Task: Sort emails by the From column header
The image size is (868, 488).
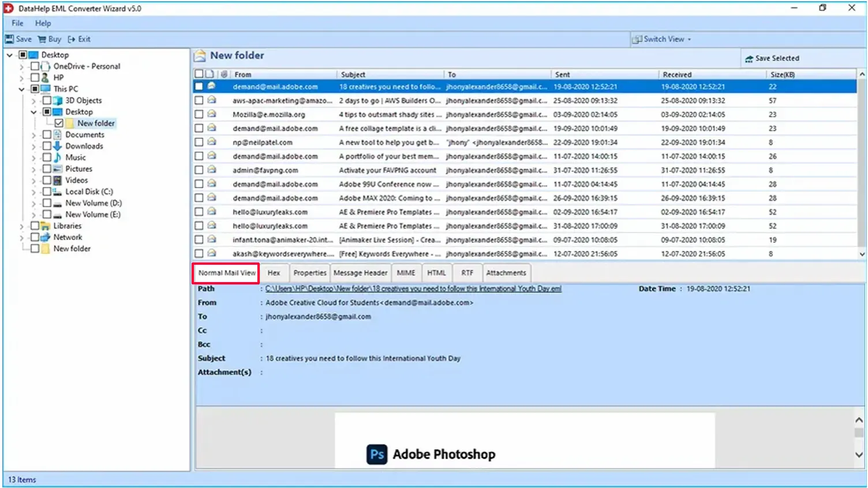Action: tap(283, 74)
